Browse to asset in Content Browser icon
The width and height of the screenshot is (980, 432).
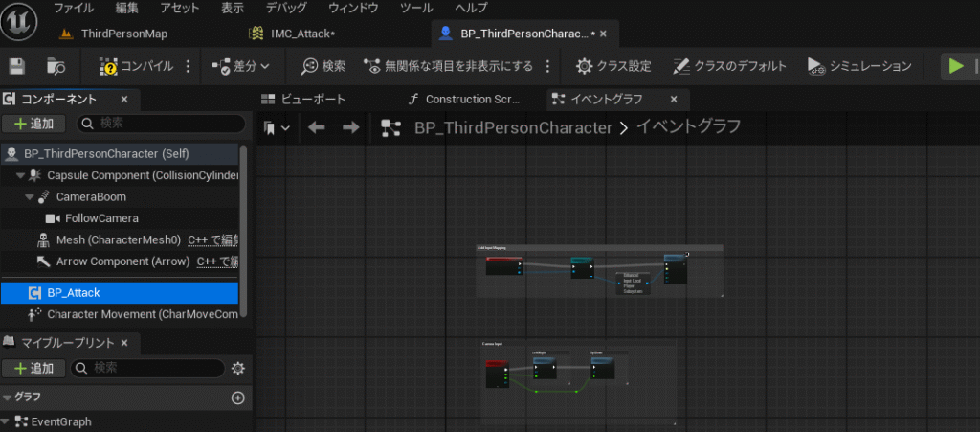click(x=56, y=66)
